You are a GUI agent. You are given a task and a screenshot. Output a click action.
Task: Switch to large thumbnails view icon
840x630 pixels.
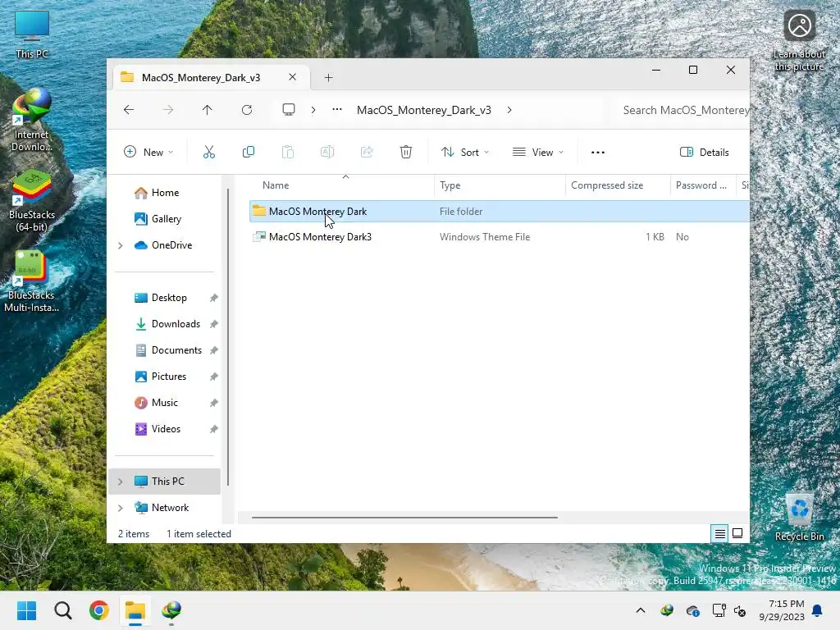coord(737,533)
